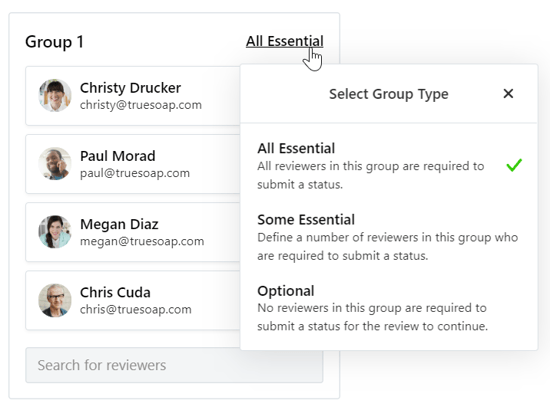550x410 pixels.
Task: Click Chris Cuda's avatar photo
Action: pos(55,300)
